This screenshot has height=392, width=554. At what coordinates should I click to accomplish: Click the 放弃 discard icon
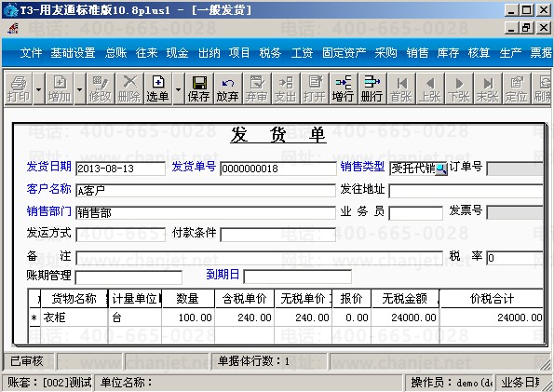(x=228, y=88)
